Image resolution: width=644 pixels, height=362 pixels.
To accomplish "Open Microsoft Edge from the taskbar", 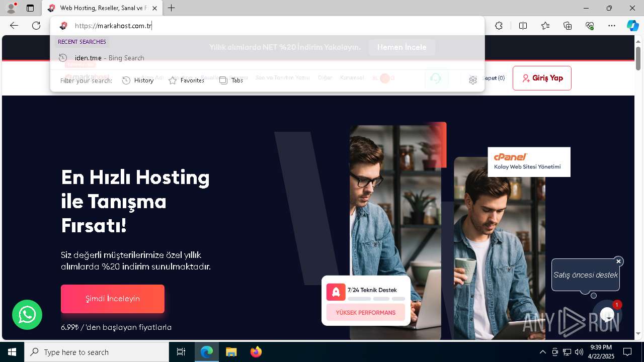I will 207,352.
